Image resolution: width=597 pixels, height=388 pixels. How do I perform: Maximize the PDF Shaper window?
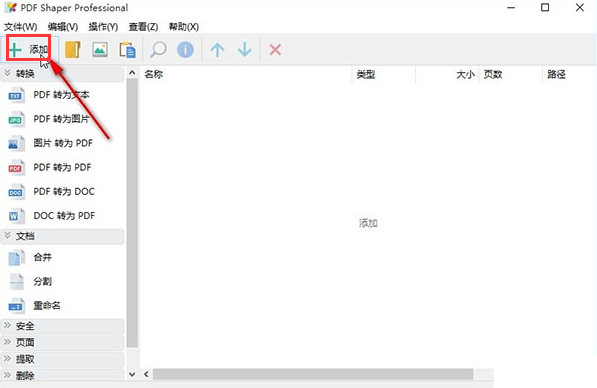[x=545, y=8]
